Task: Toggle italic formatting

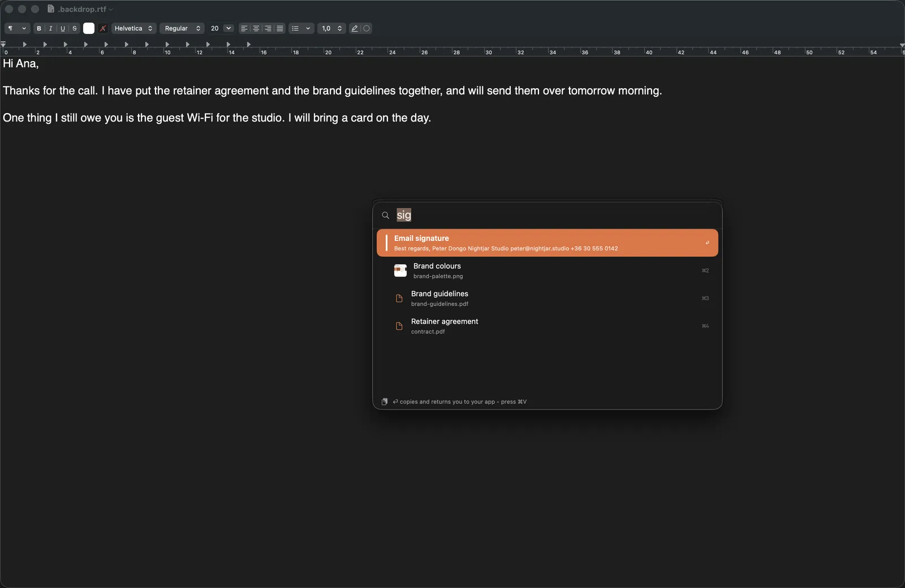Action: [51, 28]
